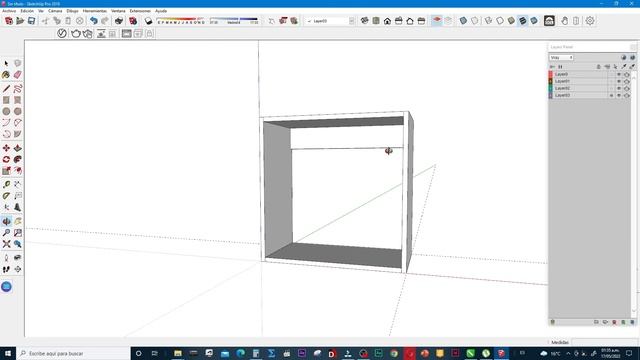This screenshot has width=640, height=360.
Task: Choose the Arc tool
Action: 6,122
